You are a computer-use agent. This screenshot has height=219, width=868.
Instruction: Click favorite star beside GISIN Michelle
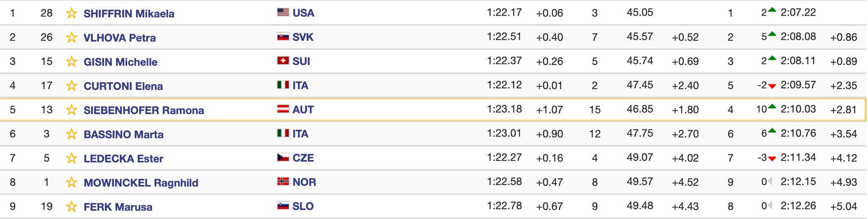coord(72,62)
